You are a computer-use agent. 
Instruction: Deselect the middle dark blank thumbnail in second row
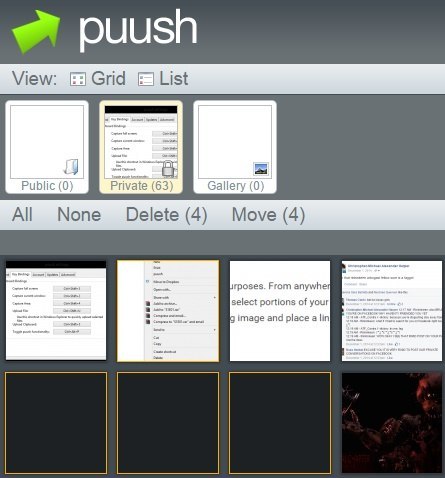(168, 423)
